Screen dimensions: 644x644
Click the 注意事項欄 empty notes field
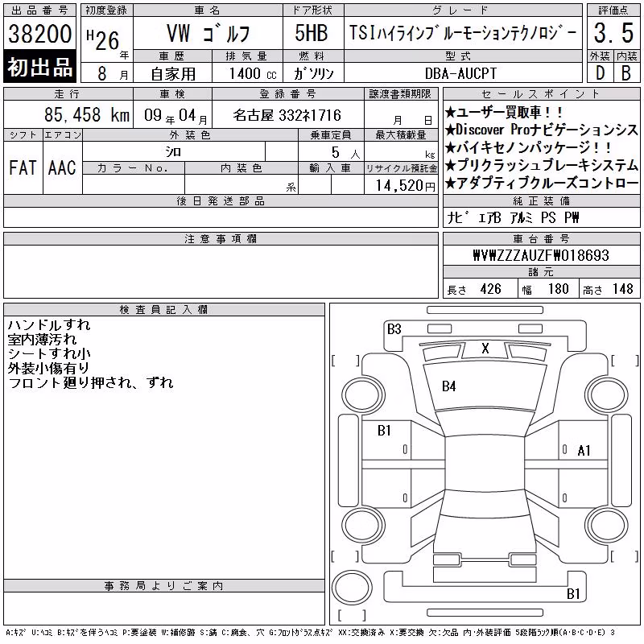point(221,271)
